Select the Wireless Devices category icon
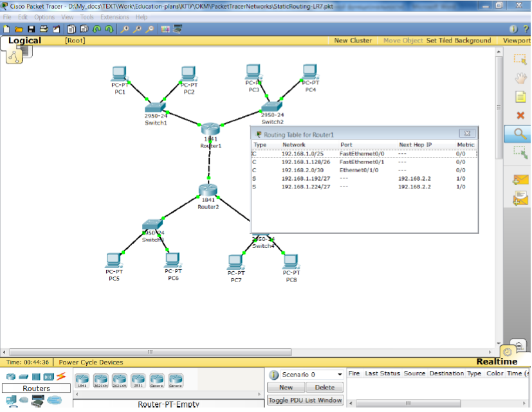 [48, 377]
